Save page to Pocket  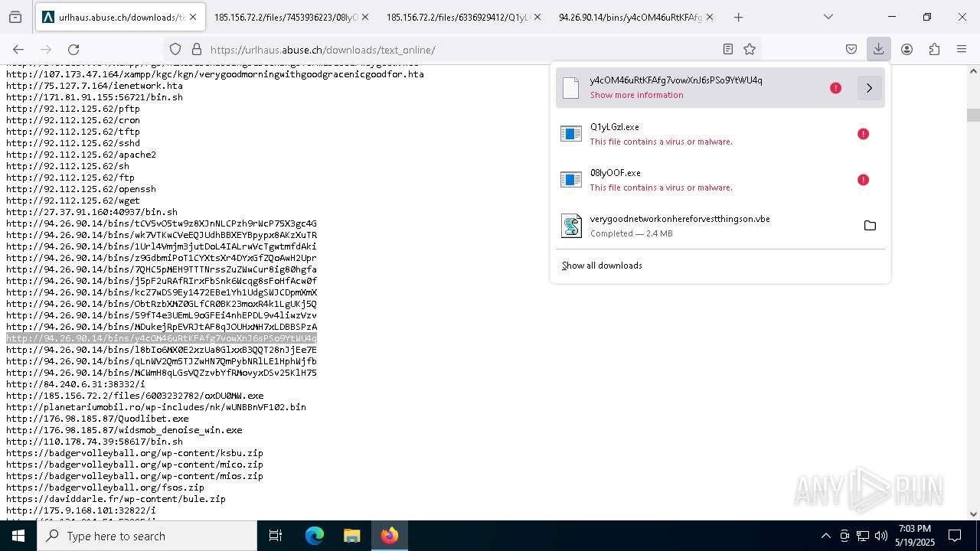point(851,50)
